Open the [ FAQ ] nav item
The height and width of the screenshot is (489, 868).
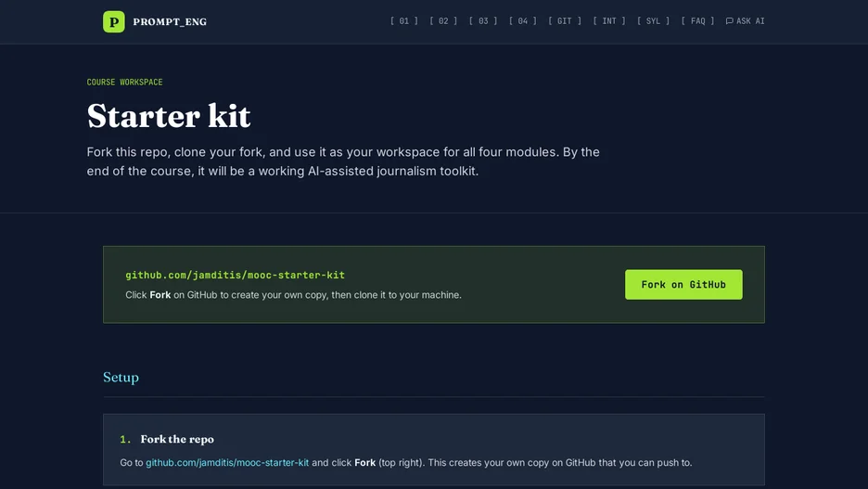tap(697, 21)
